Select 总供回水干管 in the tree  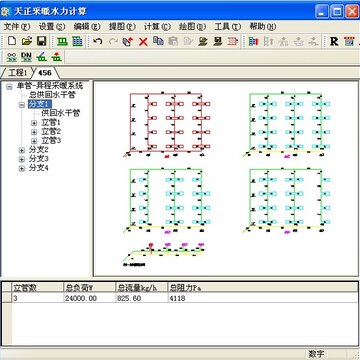(52, 95)
